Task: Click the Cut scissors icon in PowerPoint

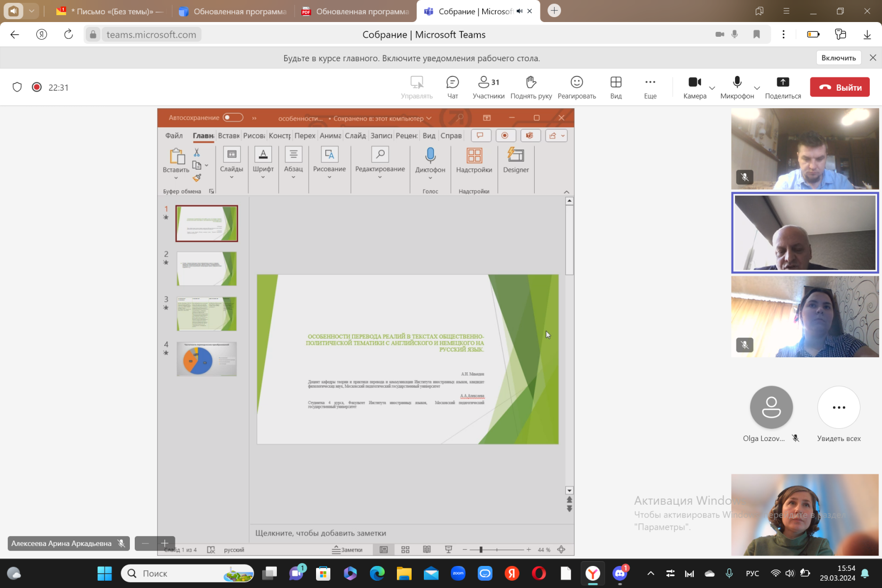Action: pos(196,152)
